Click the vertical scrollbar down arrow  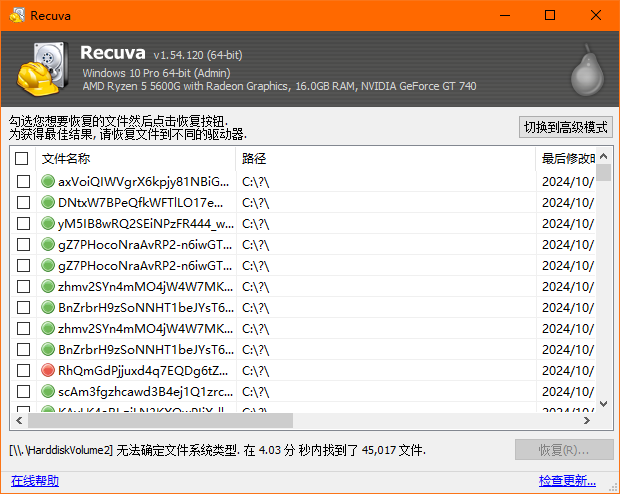click(603, 404)
